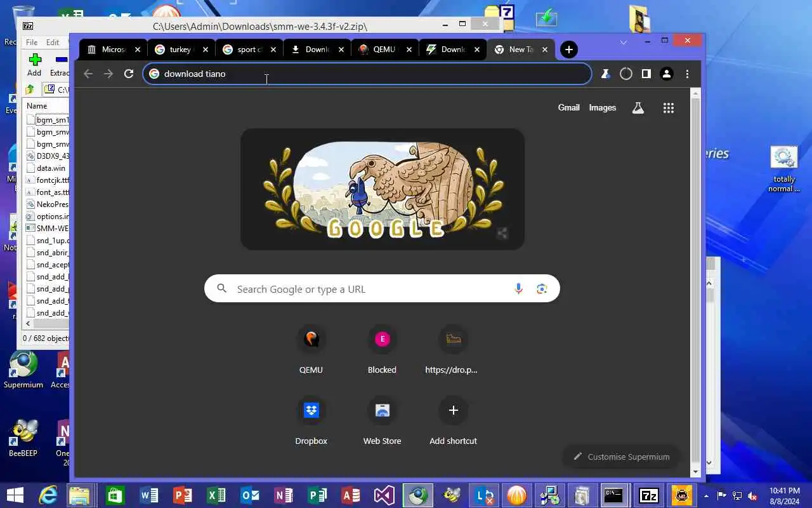
Task: Open the Blocked shortcut tile
Action: click(382, 351)
